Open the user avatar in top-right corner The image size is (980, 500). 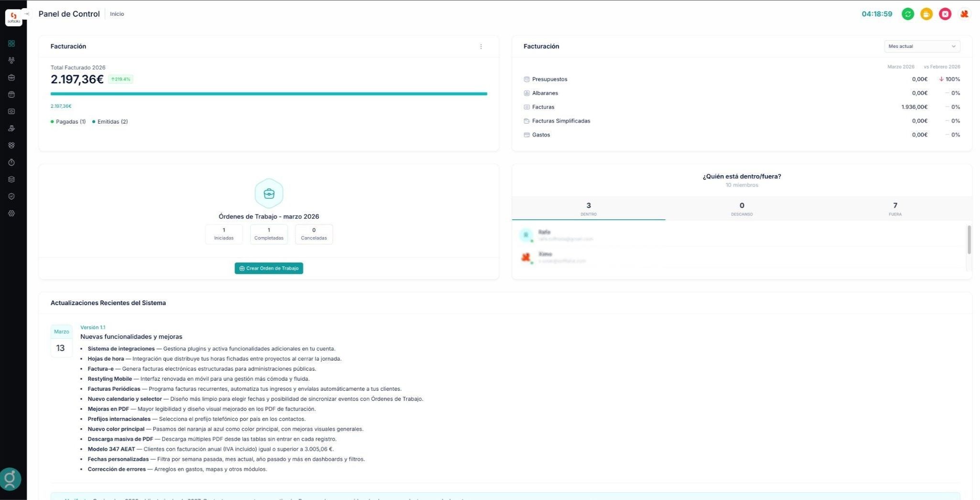[x=964, y=14]
